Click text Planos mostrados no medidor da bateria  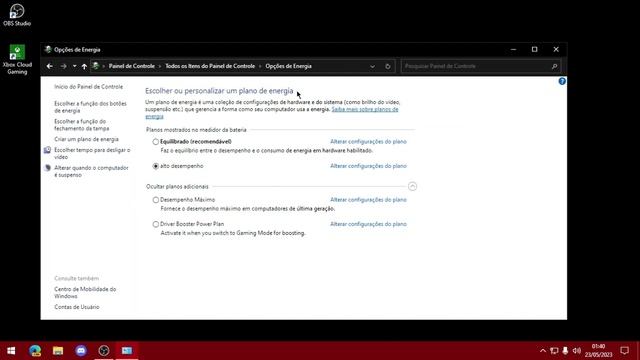click(196, 130)
